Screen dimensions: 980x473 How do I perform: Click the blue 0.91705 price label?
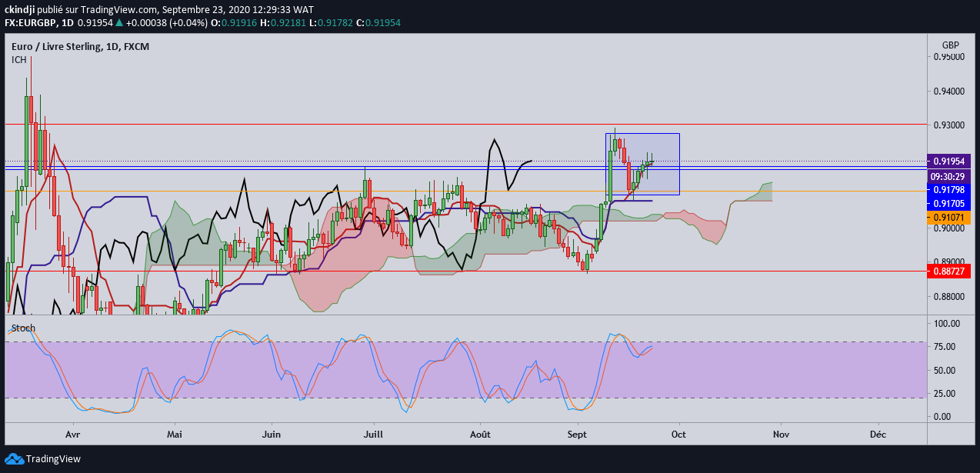pyautogui.click(x=949, y=204)
